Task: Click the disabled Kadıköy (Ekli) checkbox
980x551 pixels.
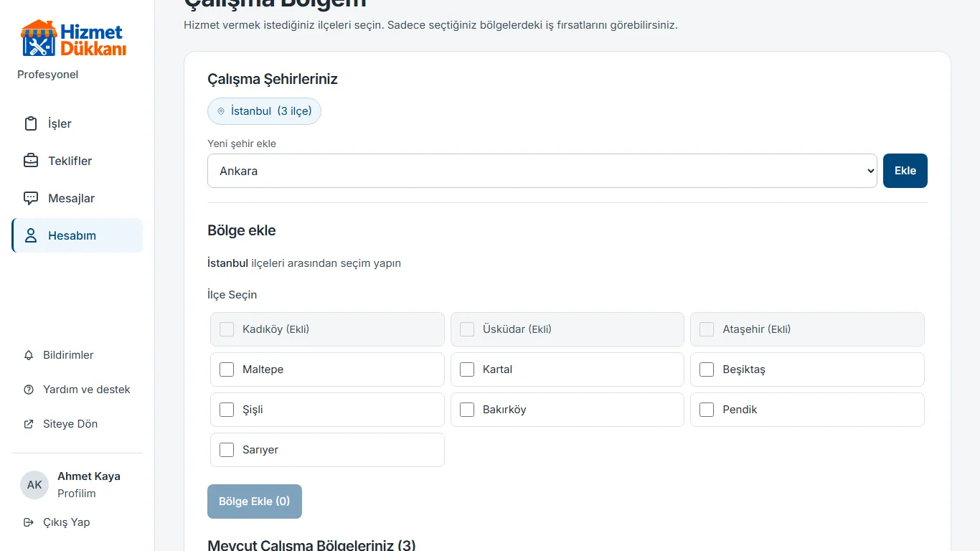Action: tap(227, 329)
